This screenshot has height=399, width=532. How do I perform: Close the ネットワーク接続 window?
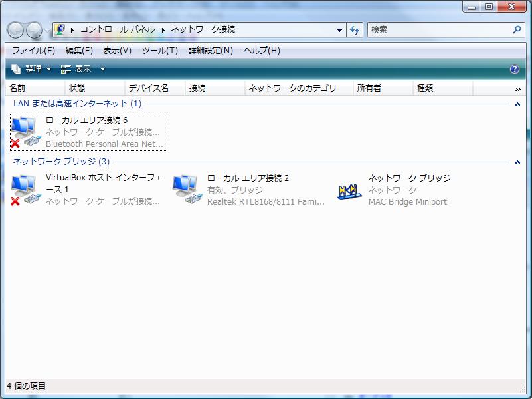[x=511, y=7]
